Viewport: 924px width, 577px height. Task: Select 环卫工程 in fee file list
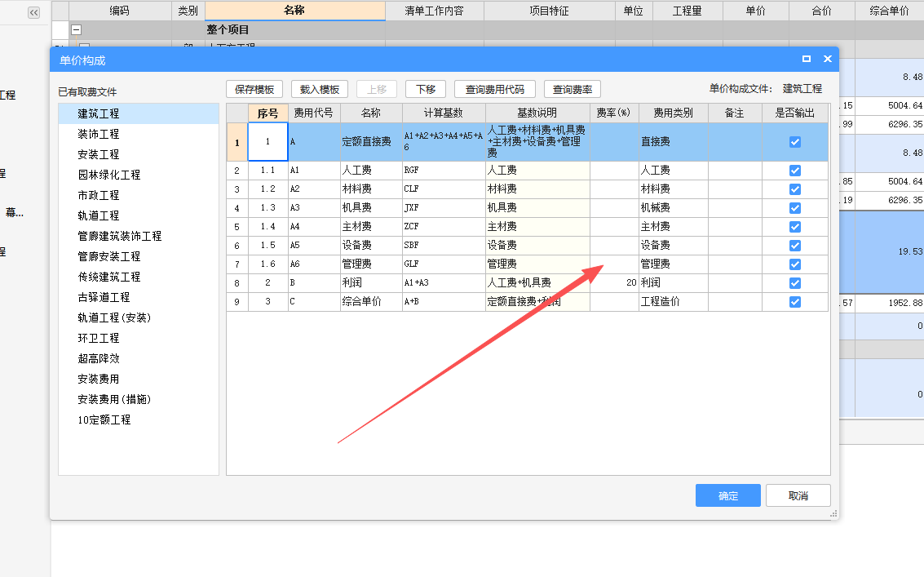click(x=139, y=338)
